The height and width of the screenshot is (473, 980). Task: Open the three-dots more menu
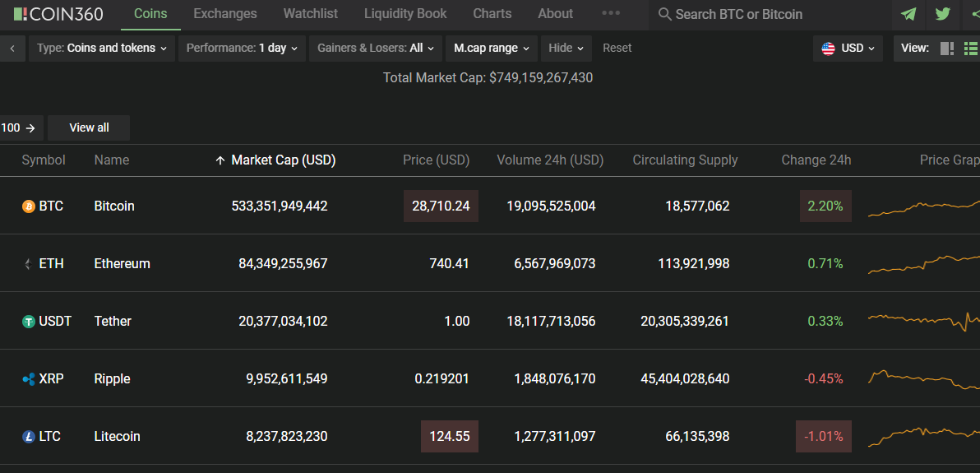(611, 13)
